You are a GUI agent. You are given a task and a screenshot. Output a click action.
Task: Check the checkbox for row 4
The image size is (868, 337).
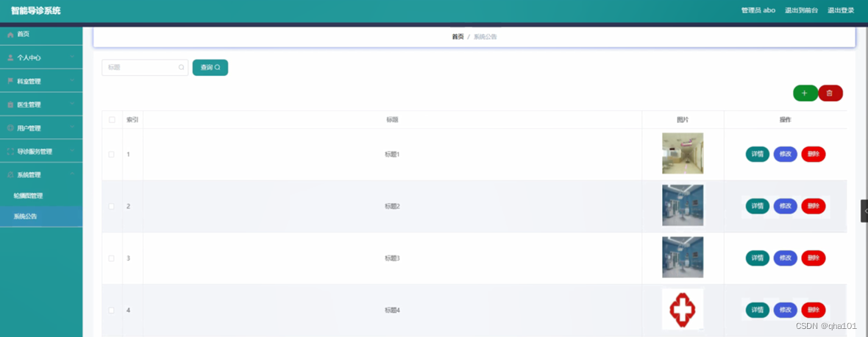(111, 311)
